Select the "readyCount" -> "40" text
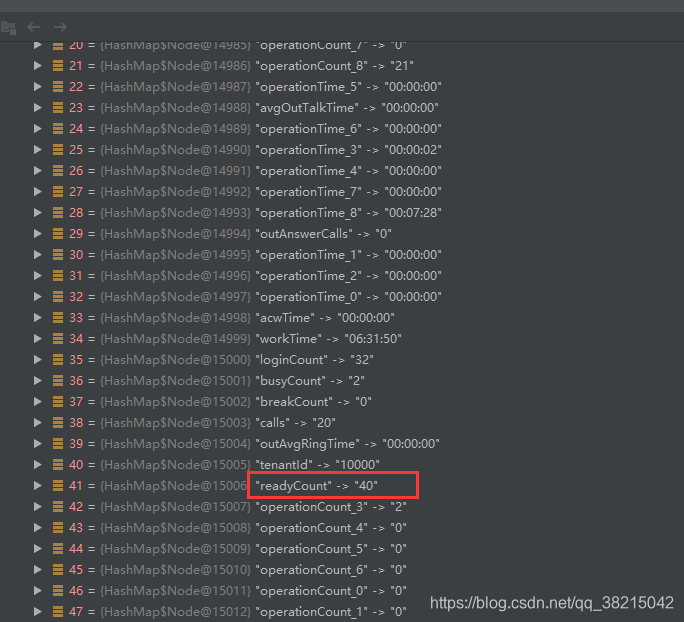Viewport: 684px width, 622px height. pyautogui.click(x=316, y=485)
